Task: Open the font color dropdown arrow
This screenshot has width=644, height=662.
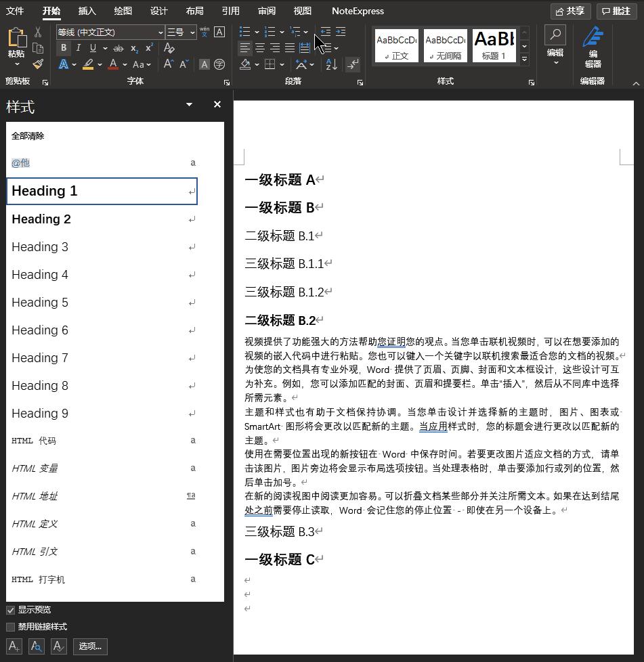Action: tap(125, 64)
